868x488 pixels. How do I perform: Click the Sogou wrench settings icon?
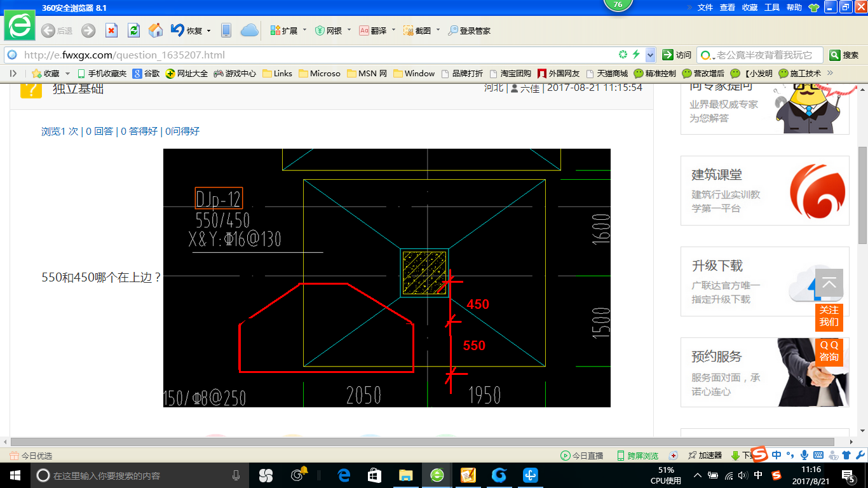coord(860,455)
